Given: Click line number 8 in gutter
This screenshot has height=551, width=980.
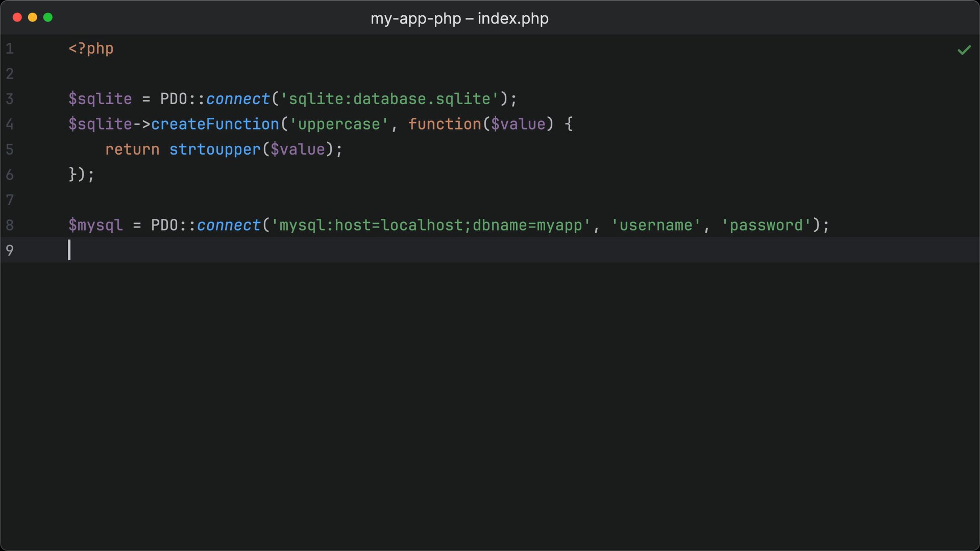Looking at the screenshot, I should tap(10, 225).
